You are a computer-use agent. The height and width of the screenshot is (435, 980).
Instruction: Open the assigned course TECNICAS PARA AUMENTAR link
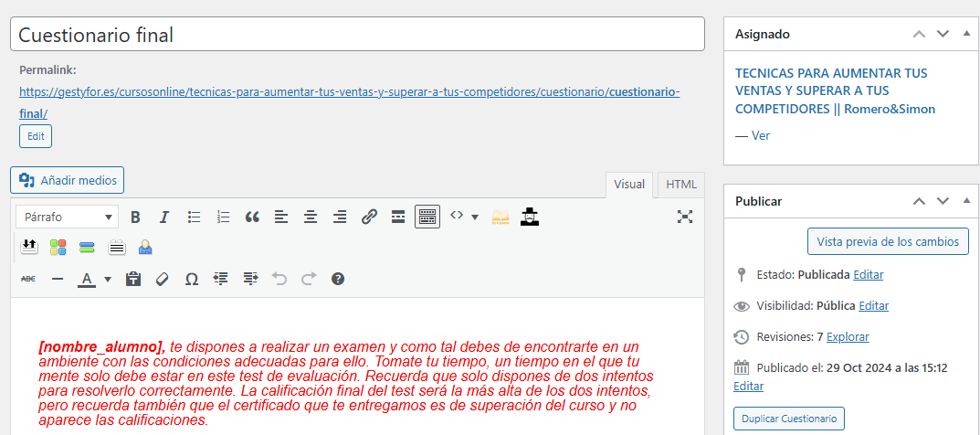[x=835, y=90]
